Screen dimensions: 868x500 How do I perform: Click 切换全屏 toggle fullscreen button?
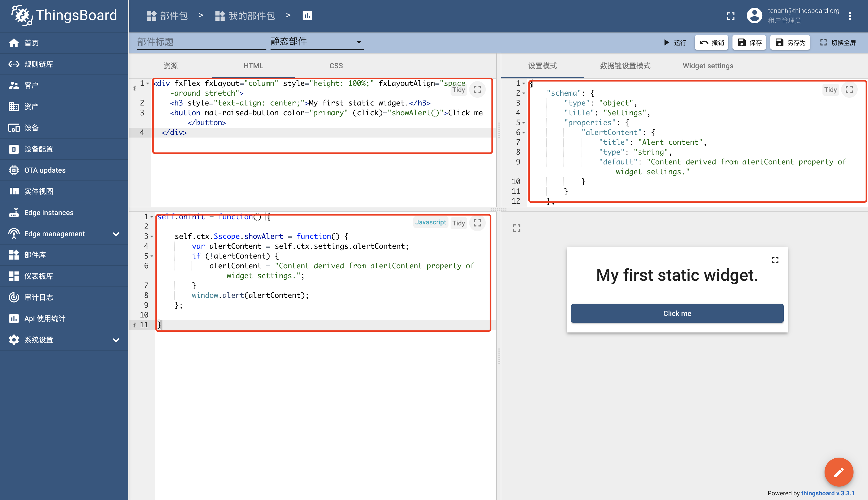[838, 43]
